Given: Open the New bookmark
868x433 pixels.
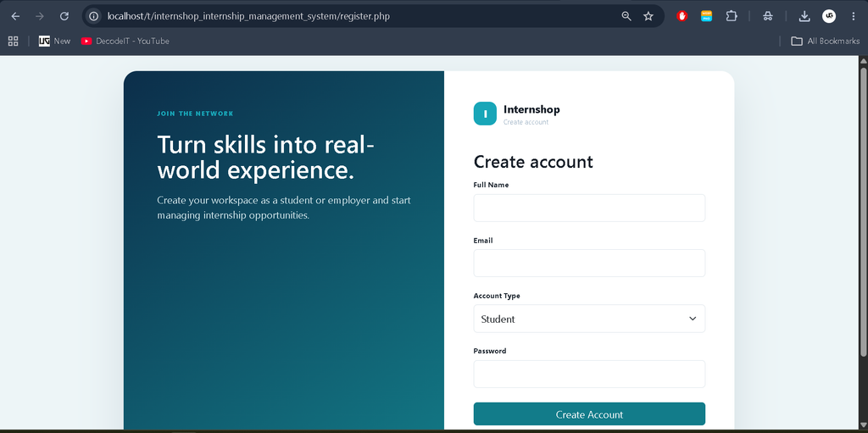Looking at the screenshot, I should pos(55,41).
